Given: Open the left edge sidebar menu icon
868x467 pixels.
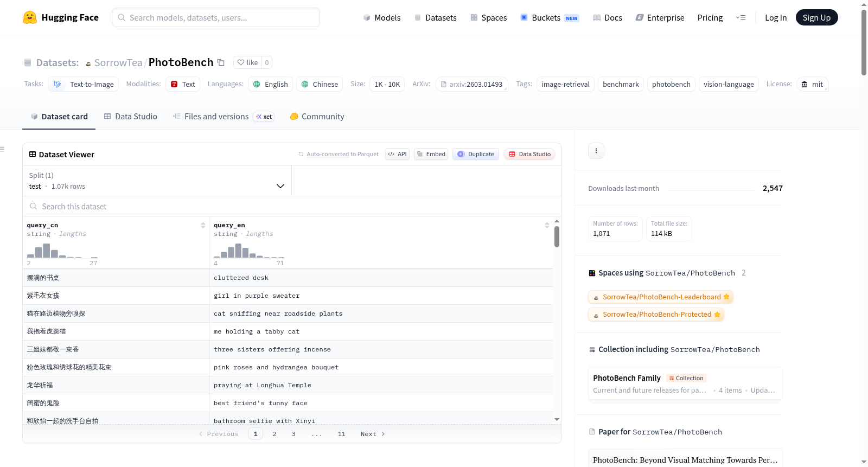Looking at the screenshot, I should 2,149.
